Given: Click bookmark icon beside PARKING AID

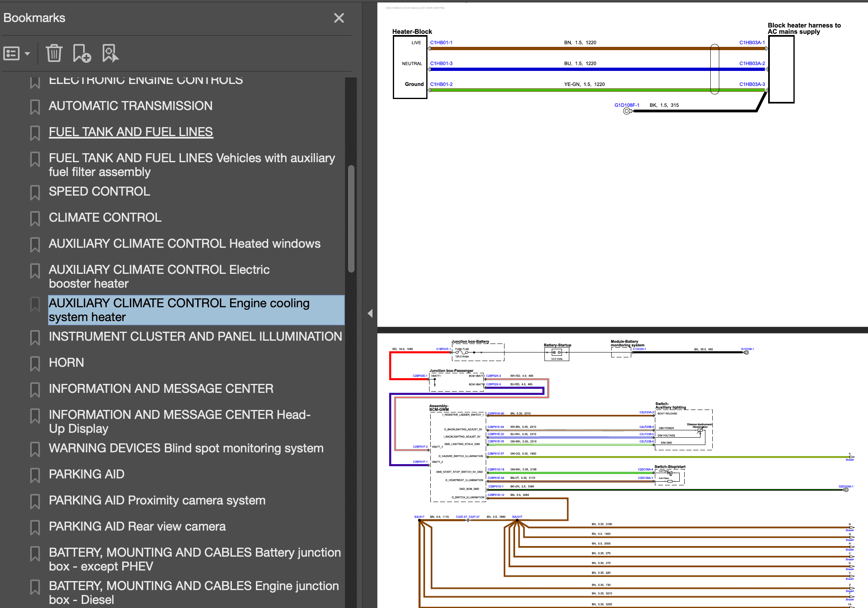Looking at the screenshot, I should click(x=35, y=475).
